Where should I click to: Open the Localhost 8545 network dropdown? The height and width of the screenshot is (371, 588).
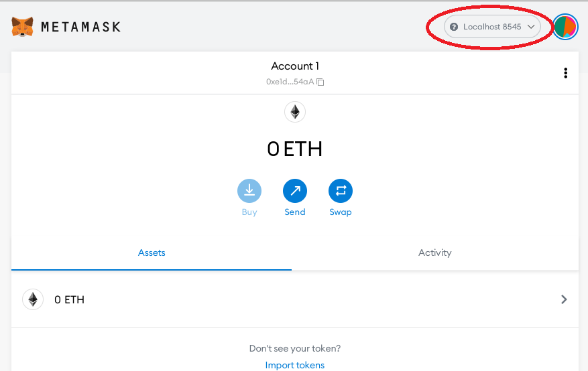[492, 27]
